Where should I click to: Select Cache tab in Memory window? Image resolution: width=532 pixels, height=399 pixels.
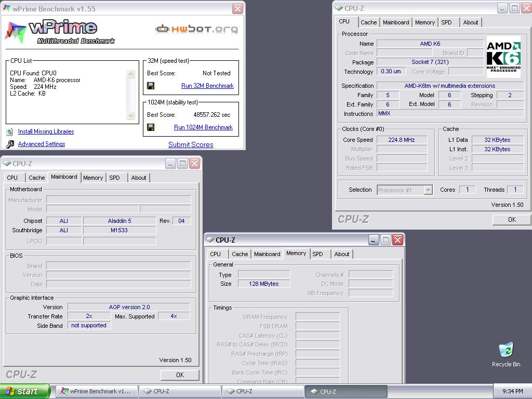coord(240,254)
